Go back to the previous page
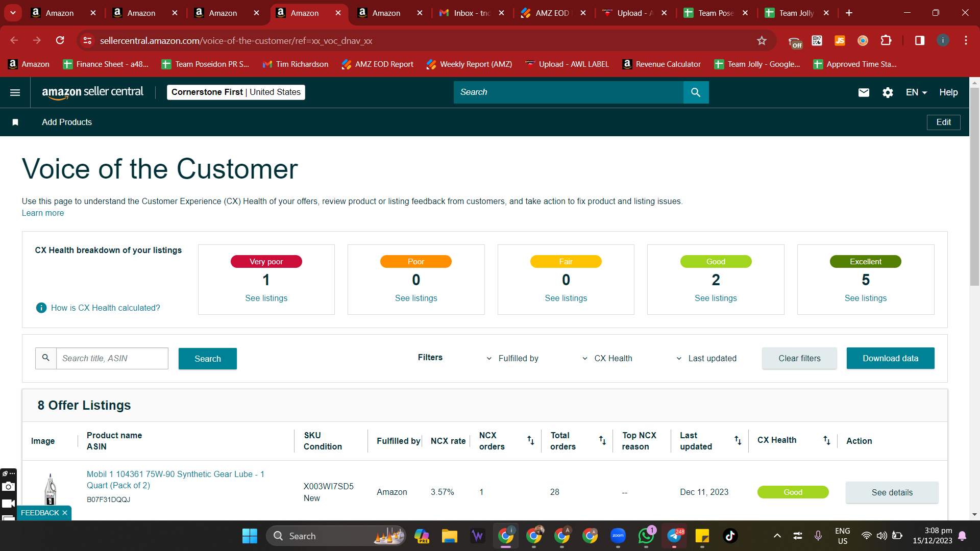Image resolution: width=980 pixels, height=551 pixels. (x=14, y=40)
